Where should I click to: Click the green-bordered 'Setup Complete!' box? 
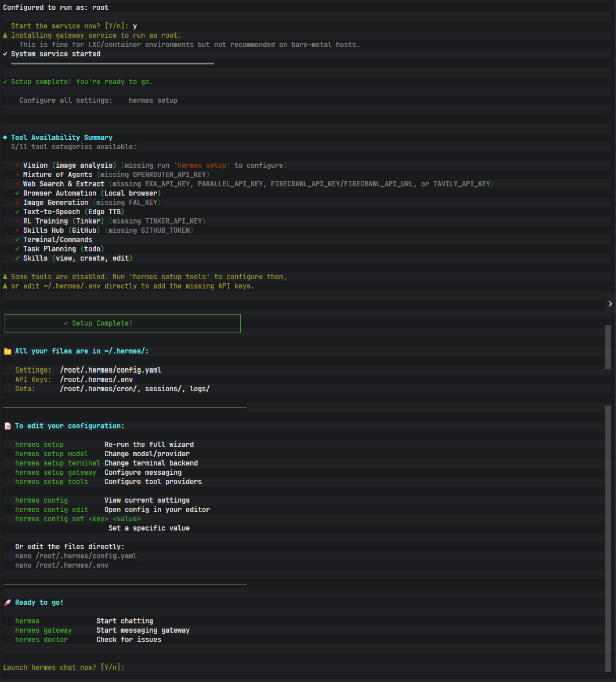coord(122,323)
